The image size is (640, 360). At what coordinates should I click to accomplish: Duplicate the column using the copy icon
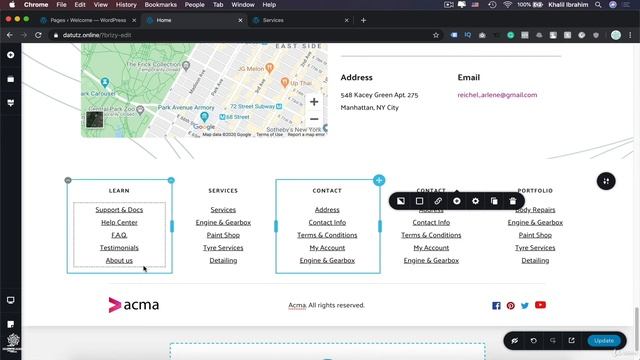tap(494, 201)
